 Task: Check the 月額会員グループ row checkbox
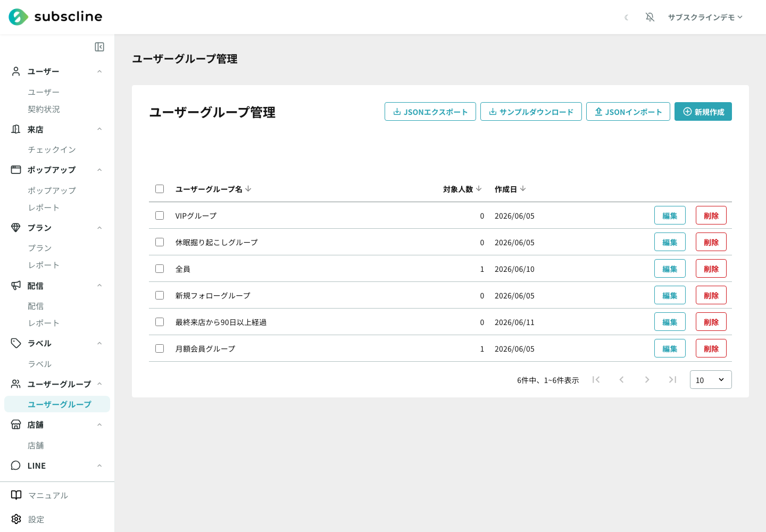pos(160,348)
